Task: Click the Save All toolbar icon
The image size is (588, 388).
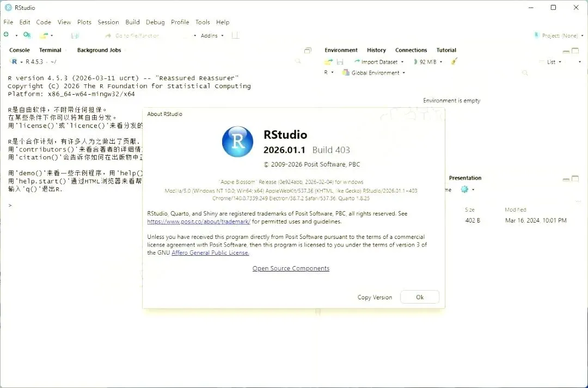Action: 75,35
